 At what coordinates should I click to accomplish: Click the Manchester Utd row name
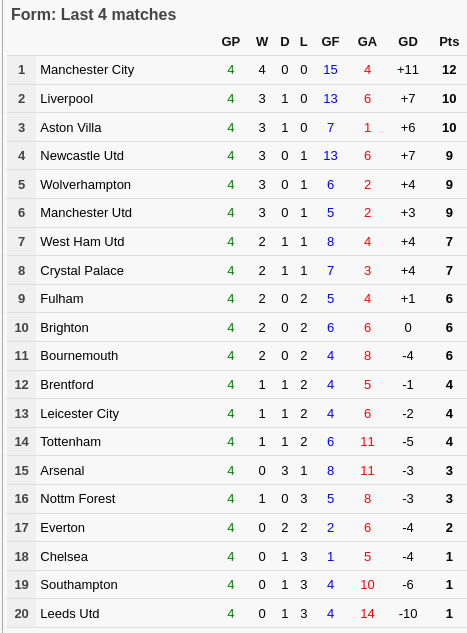(x=86, y=213)
